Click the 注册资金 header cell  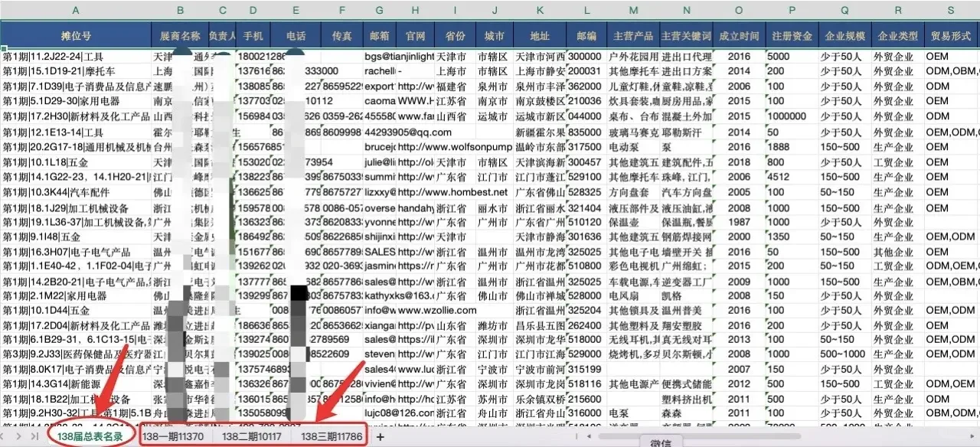pyautogui.click(x=792, y=36)
